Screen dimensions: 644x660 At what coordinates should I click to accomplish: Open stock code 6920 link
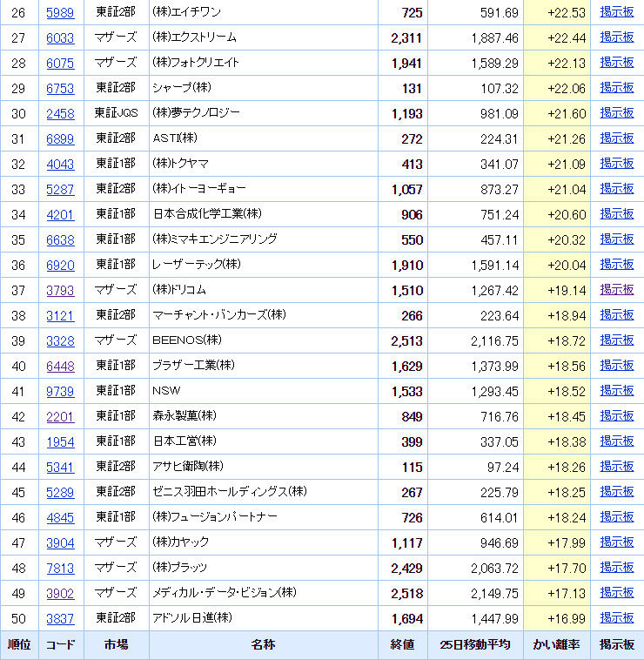pyautogui.click(x=60, y=266)
